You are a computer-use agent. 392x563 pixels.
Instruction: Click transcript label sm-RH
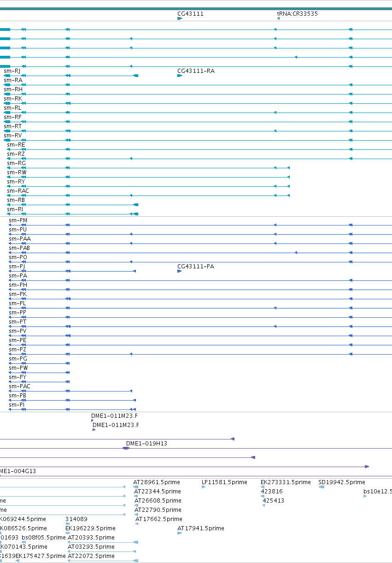[x=13, y=89]
